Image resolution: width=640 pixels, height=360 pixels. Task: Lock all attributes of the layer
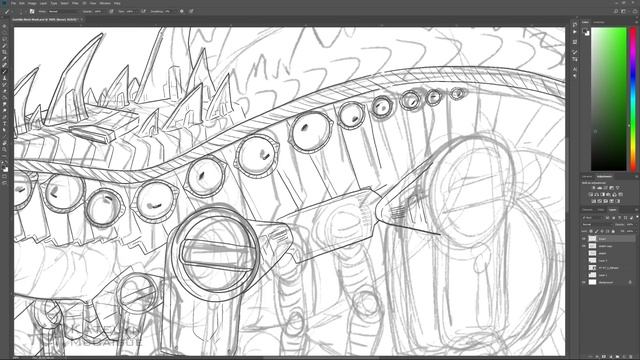[x=613, y=231]
